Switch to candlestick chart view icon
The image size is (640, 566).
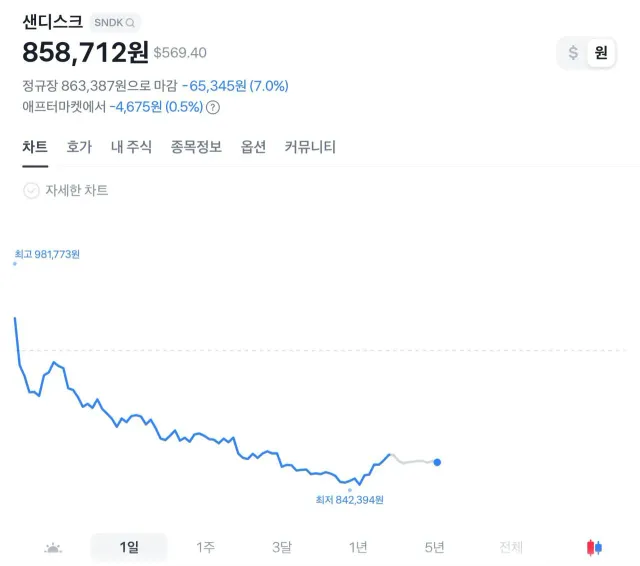point(595,547)
